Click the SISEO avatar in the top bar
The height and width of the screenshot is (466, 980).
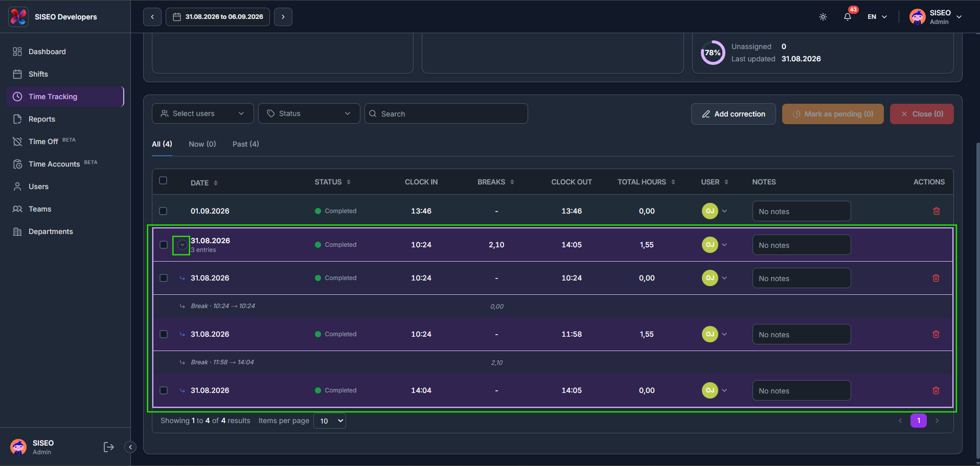coord(918,17)
